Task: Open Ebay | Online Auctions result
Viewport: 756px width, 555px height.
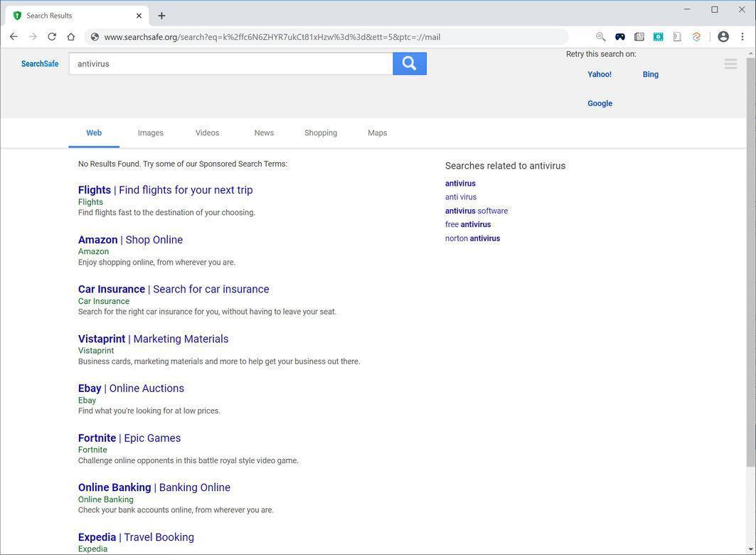Action: tap(131, 388)
